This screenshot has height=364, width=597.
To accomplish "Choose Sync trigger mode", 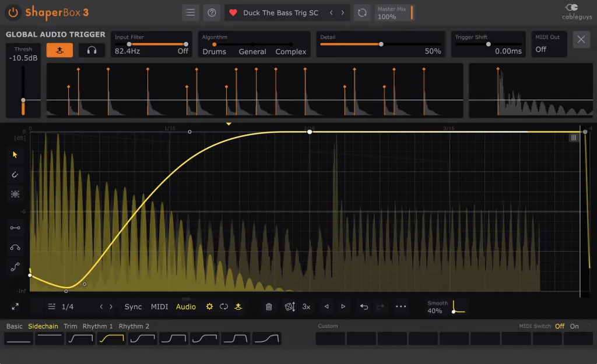I will 133,306.
